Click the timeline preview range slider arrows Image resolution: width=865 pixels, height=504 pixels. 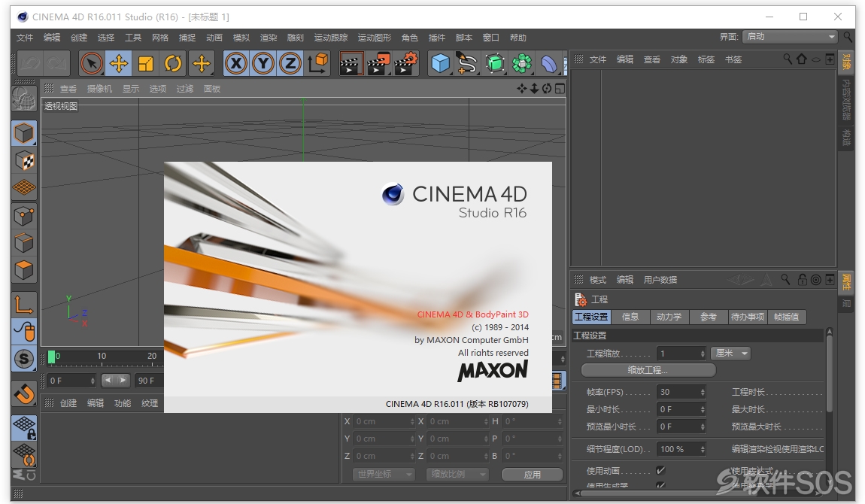pos(115,380)
